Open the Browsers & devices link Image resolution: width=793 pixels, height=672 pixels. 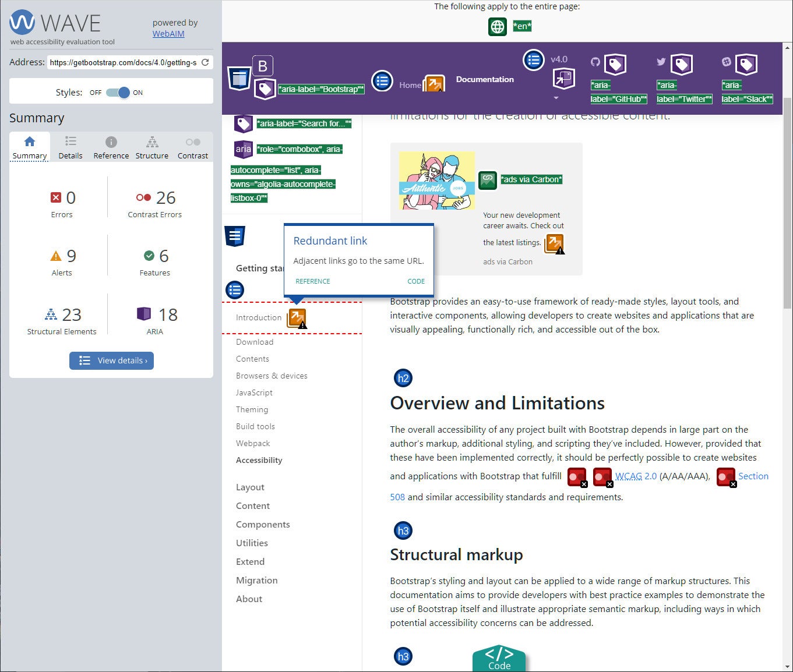(272, 376)
